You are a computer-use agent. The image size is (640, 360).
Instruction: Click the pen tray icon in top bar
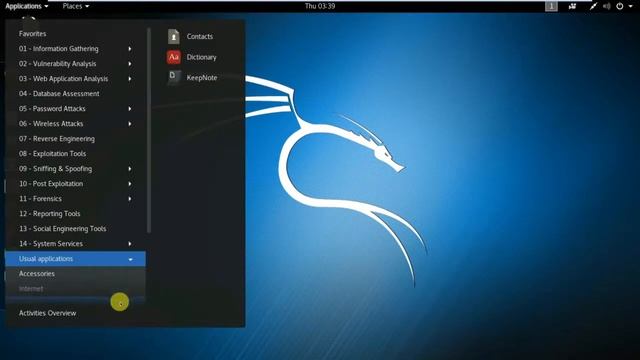click(x=593, y=6)
